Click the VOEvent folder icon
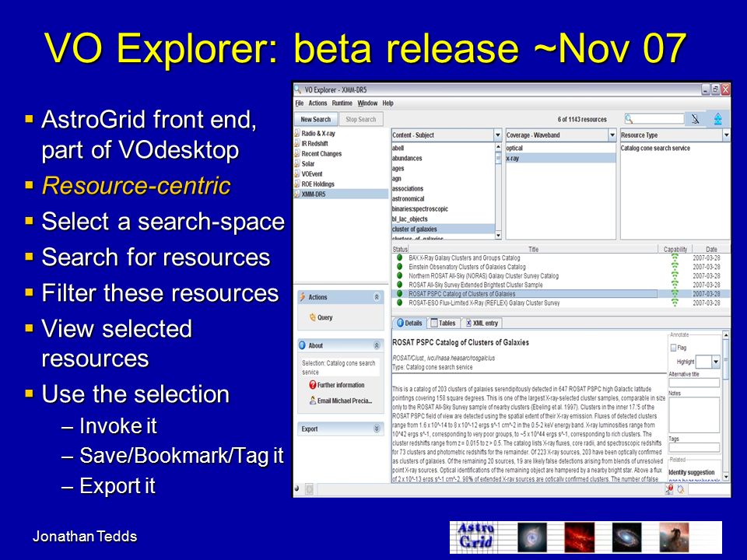Image resolution: width=747 pixels, height=560 pixels. click(296, 173)
